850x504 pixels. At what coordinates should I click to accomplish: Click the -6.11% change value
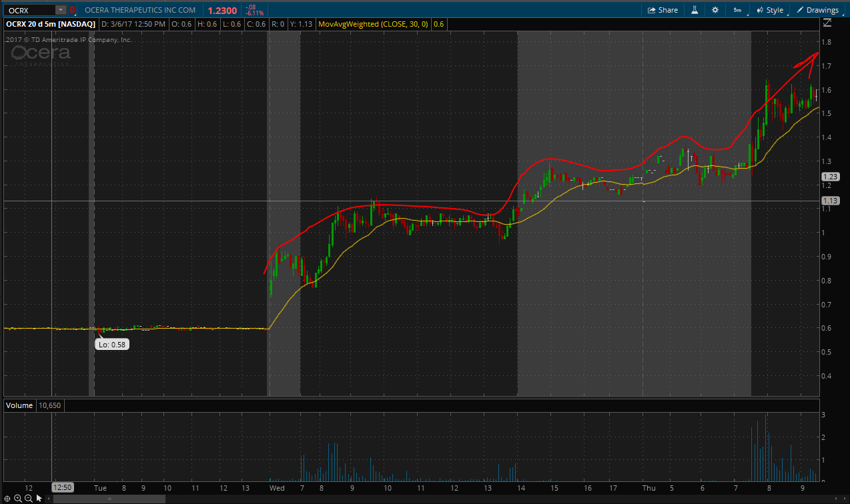pyautogui.click(x=254, y=13)
